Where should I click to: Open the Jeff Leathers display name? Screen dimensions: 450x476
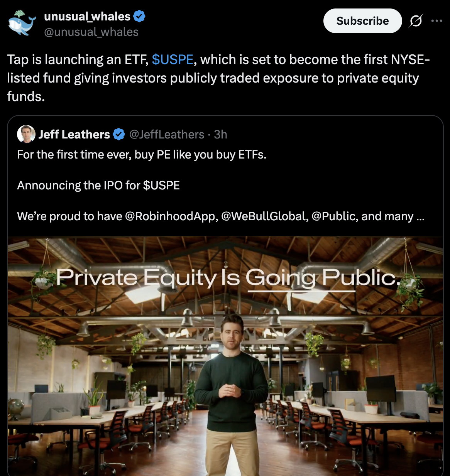74,134
